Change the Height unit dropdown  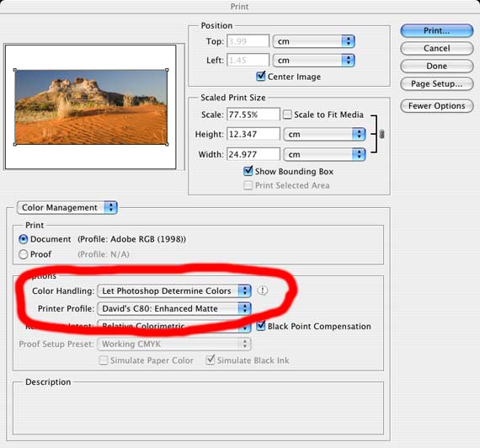point(324,135)
